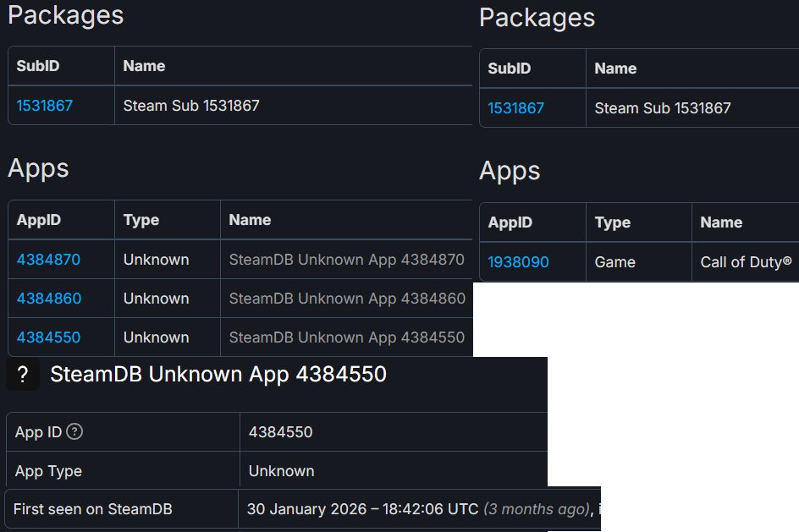Click the 'First seen on SteamDB' label
Viewport: 799px width, 532px height.
pyautogui.click(x=93, y=509)
